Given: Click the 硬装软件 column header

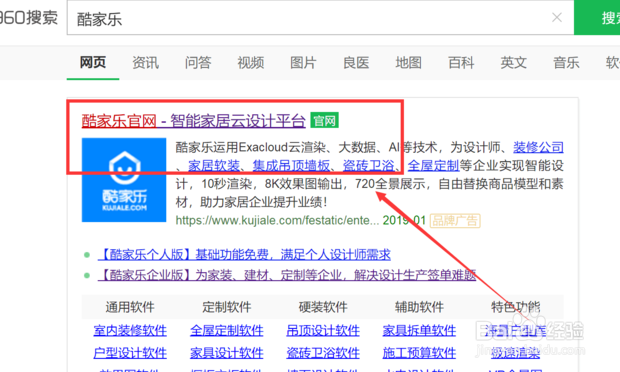Looking at the screenshot, I should (323, 307).
